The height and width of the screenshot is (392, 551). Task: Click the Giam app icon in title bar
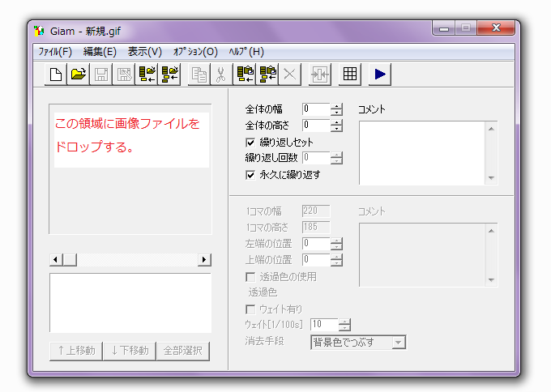tap(39, 31)
